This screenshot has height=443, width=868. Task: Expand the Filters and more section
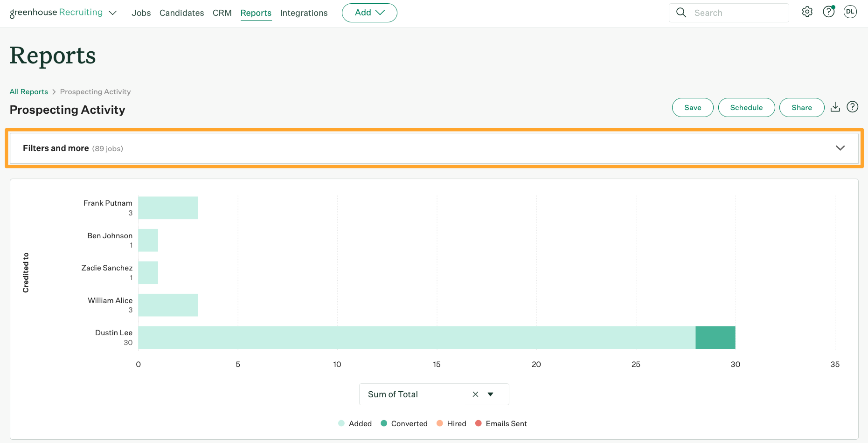[841, 148]
